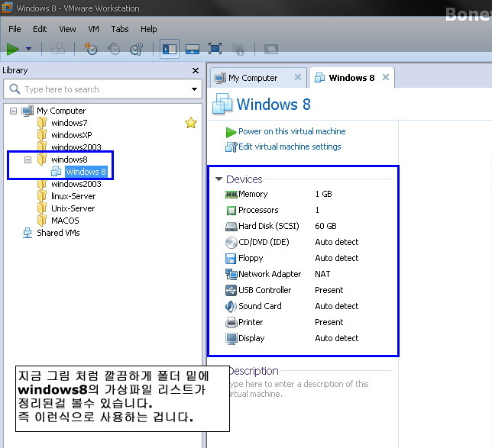Click the Network Adapter icon
Viewport: 492px width, 448px height.
tap(231, 275)
